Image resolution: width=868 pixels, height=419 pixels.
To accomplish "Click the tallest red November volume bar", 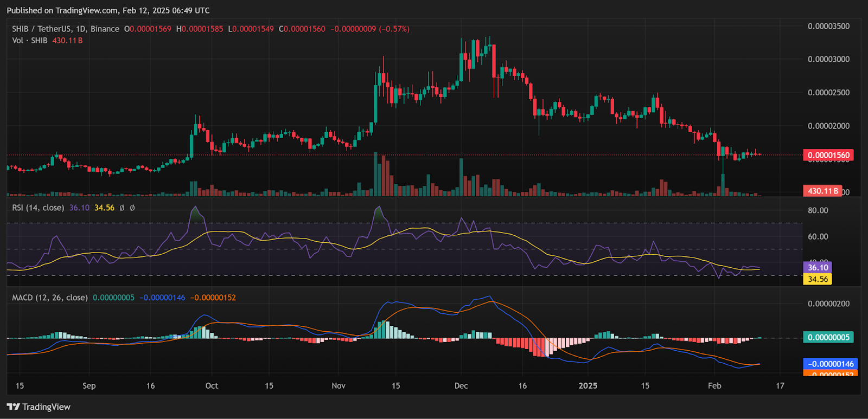I will (384, 176).
